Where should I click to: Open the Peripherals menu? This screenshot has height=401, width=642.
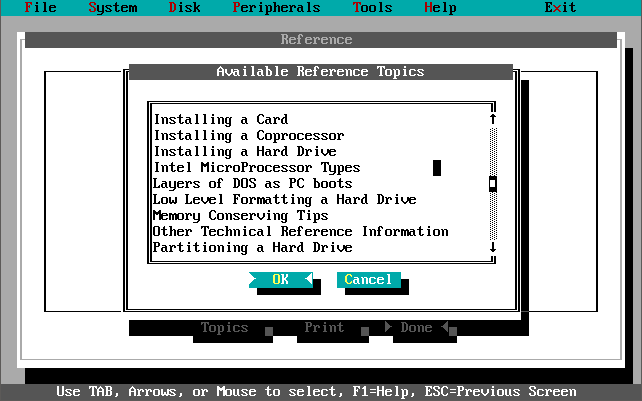(x=276, y=7)
